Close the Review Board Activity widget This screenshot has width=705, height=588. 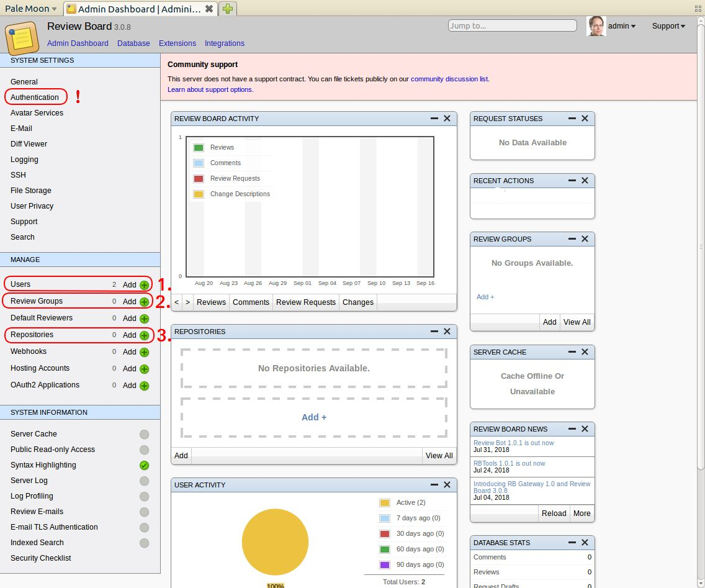click(447, 119)
